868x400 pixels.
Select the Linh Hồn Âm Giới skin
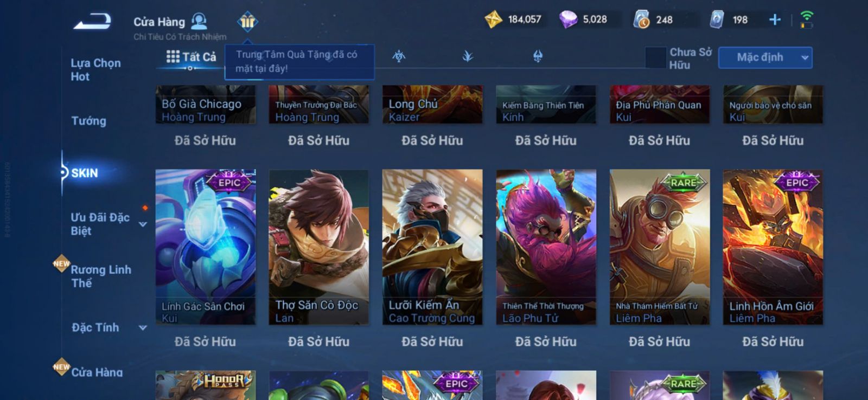tap(773, 247)
